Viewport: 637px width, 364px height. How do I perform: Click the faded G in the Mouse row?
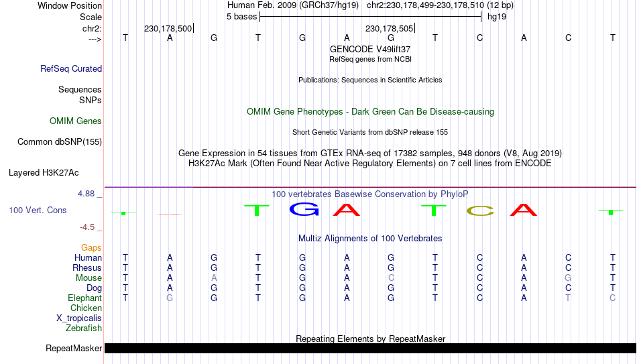(568, 278)
